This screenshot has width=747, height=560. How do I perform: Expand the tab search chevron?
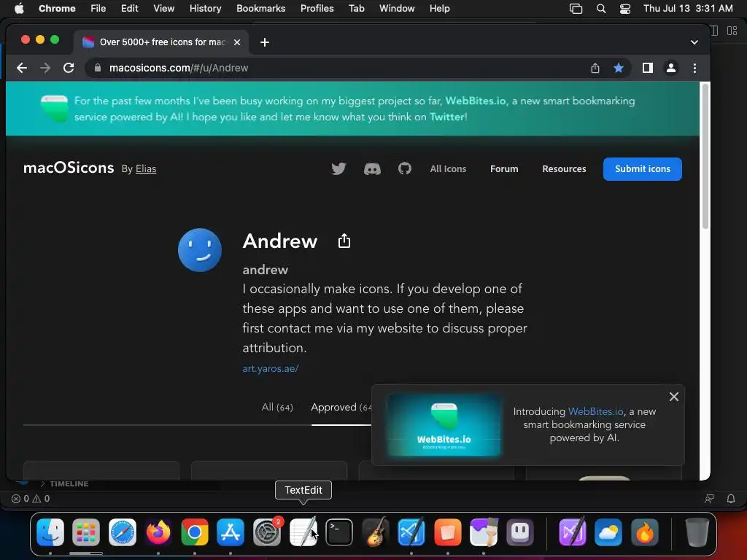coord(694,42)
